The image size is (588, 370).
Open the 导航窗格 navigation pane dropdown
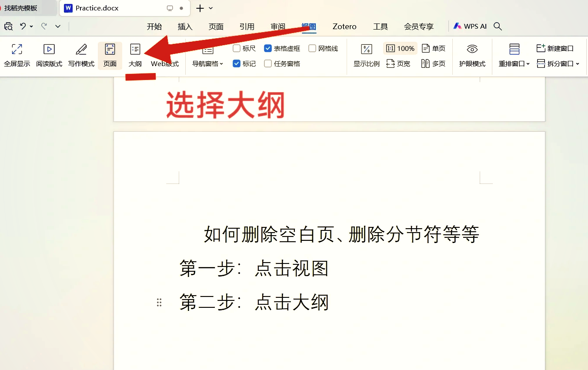[207, 63]
